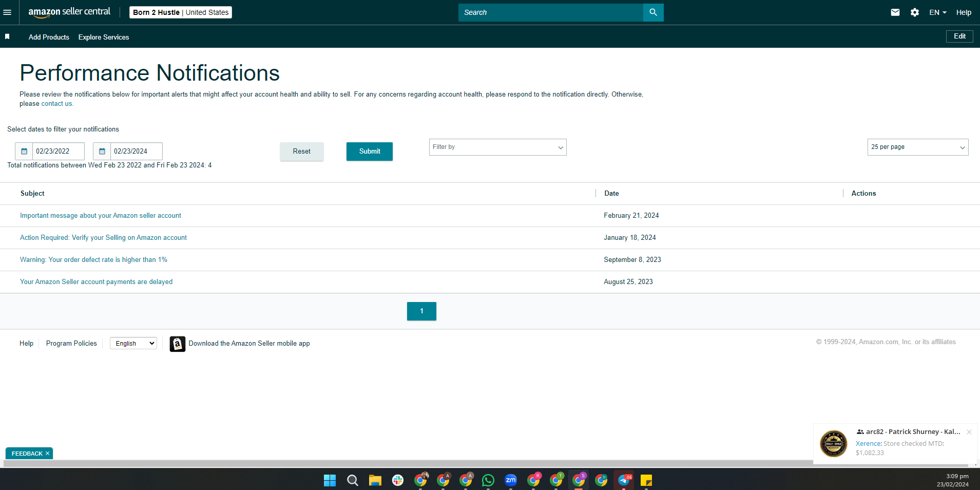
Task: Click the start date field 02/23/2022
Action: (59, 152)
